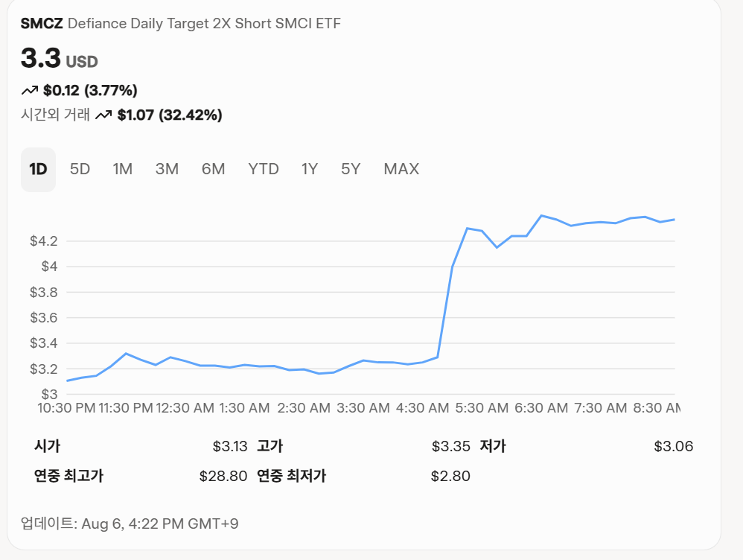Choose the 6M chart range
743x560 pixels.
pos(213,169)
